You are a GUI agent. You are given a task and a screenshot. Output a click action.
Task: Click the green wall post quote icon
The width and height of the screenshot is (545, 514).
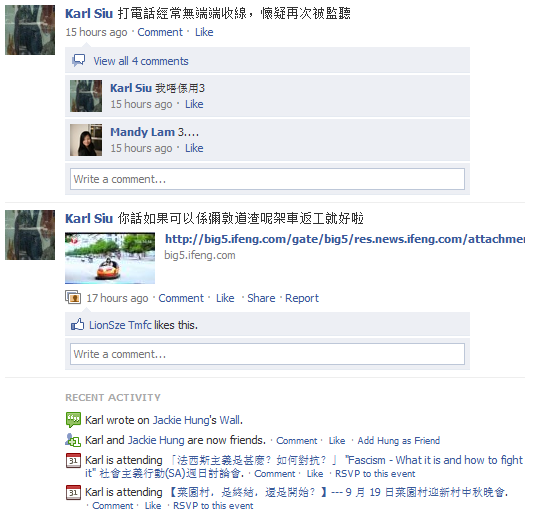73,420
